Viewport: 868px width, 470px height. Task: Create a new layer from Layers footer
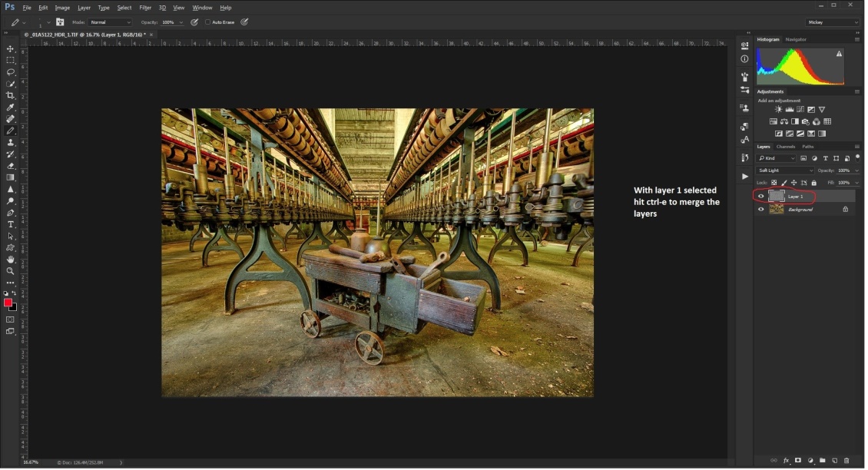click(835, 461)
